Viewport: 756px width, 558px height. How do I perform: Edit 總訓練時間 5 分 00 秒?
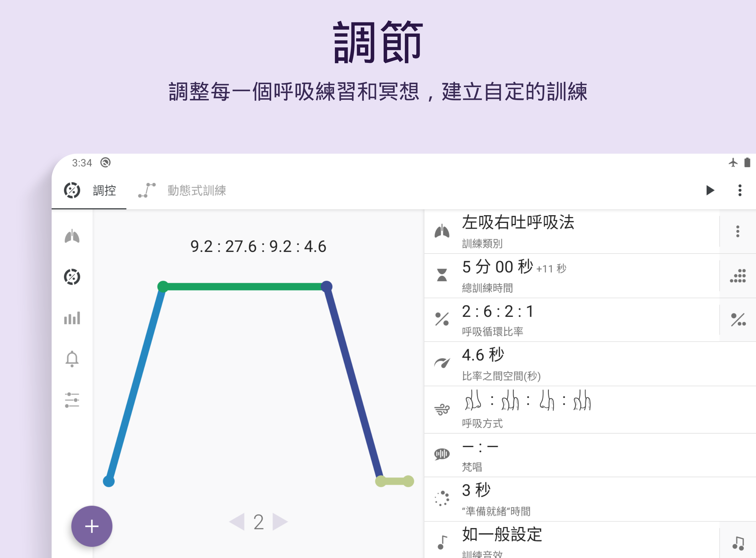point(571,276)
